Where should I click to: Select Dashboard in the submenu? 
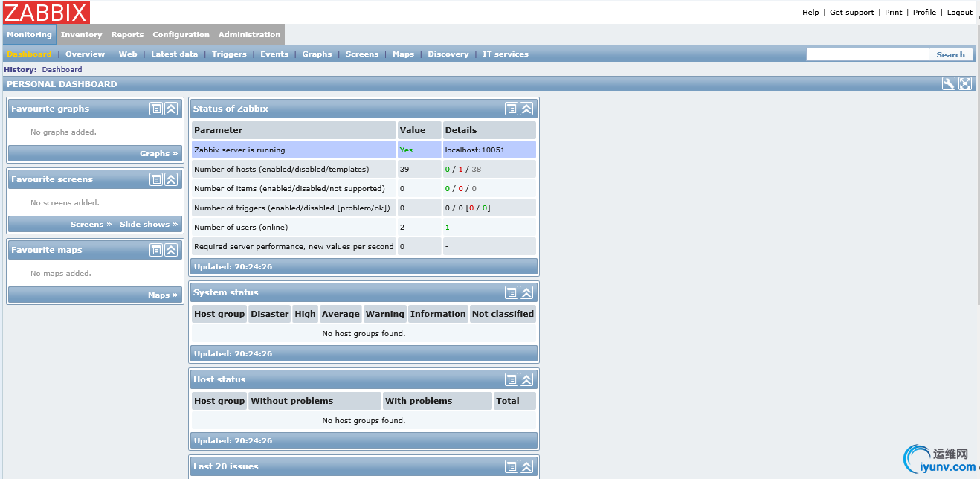29,54
